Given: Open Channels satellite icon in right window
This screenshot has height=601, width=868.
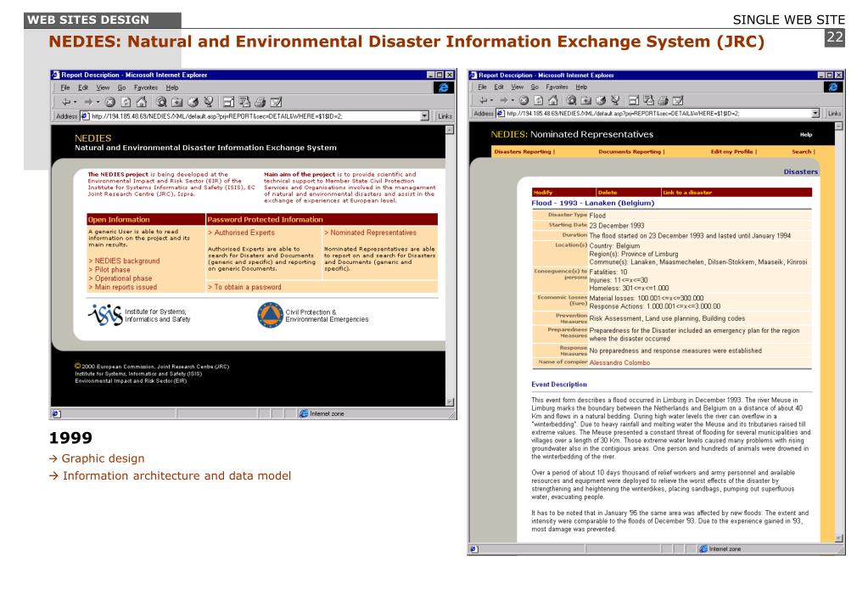Looking at the screenshot, I should (x=615, y=100).
